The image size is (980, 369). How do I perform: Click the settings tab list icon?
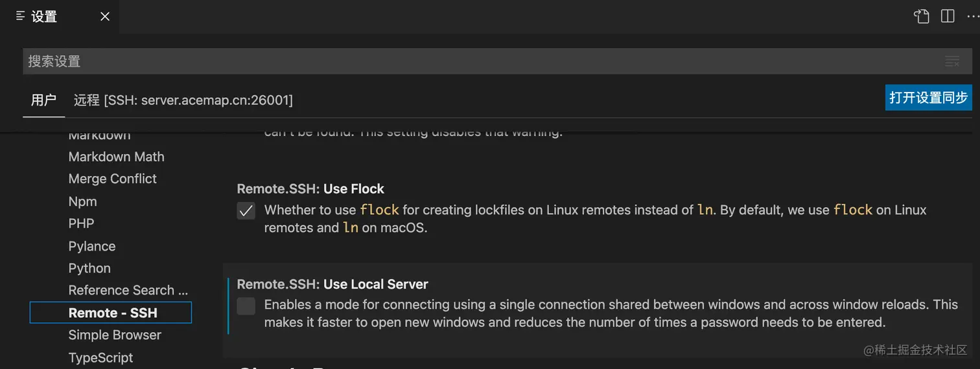tap(21, 16)
